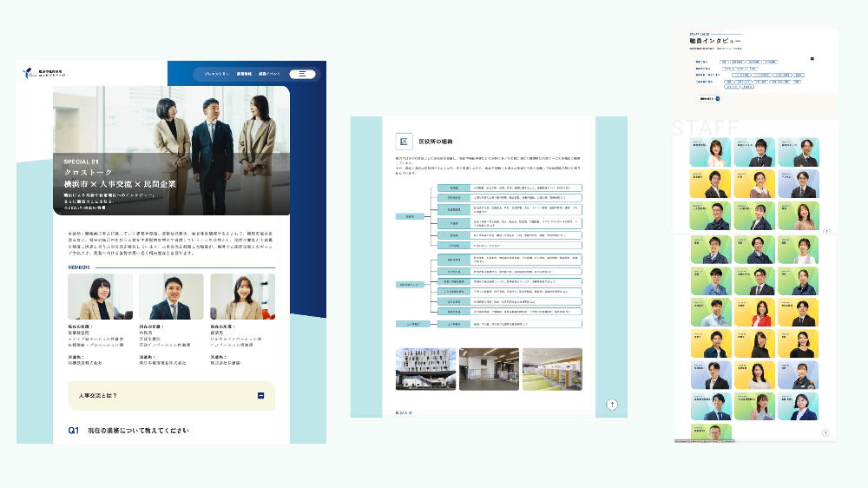Click the Q1 question heading about current work
868x488 pixels.
pos(130,431)
